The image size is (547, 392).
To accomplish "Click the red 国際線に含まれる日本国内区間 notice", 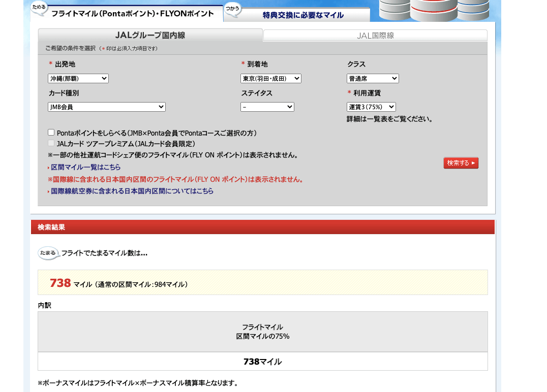I will pos(175,179).
